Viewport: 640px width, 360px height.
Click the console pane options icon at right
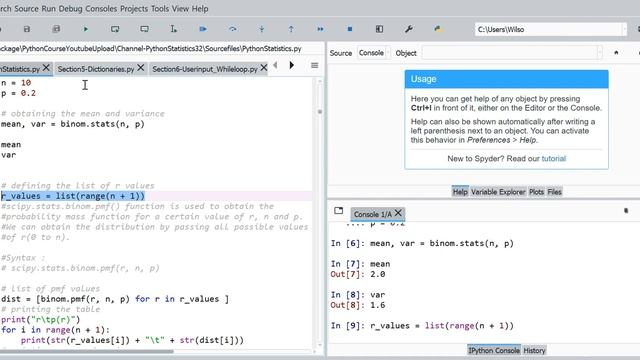tap(626, 211)
